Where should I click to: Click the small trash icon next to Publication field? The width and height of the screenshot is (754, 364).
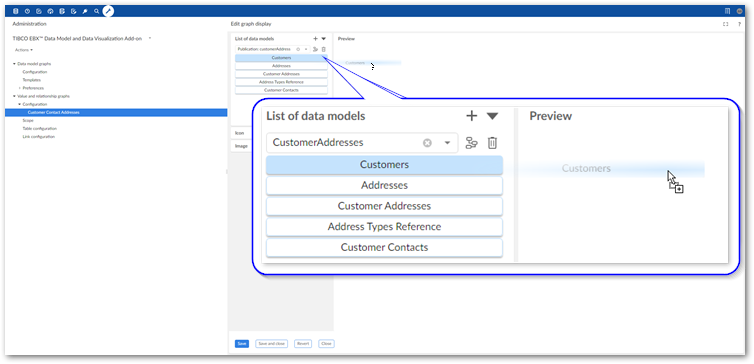[x=324, y=49]
